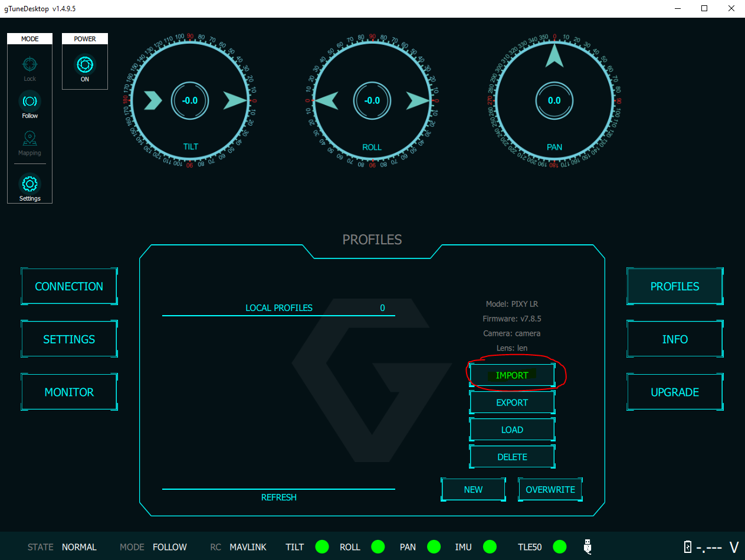Open the Connection tab
Viewport: 745px width, 560px height.
[x=69, y=286]
